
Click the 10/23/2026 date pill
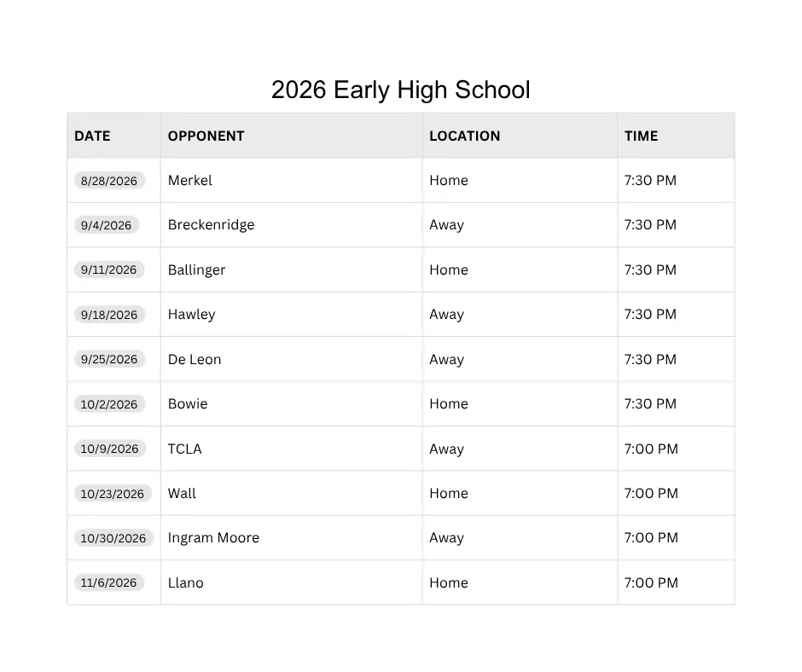pos(113,494)
